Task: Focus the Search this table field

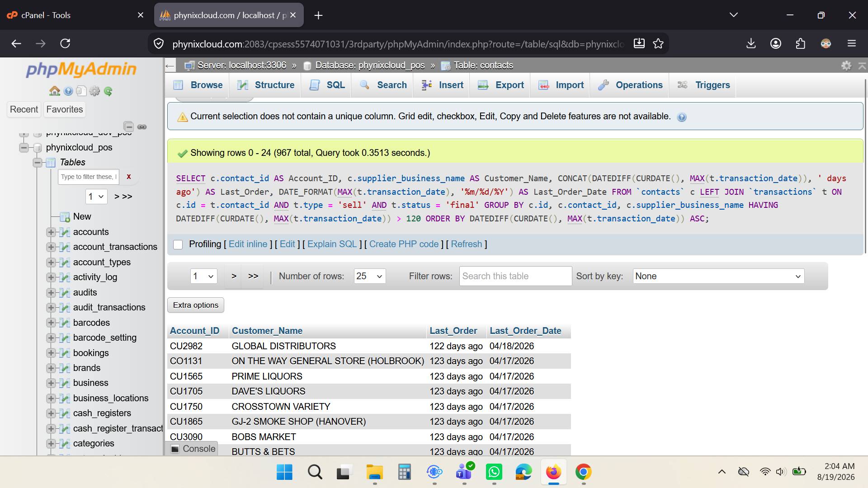Action: (515, 276)
